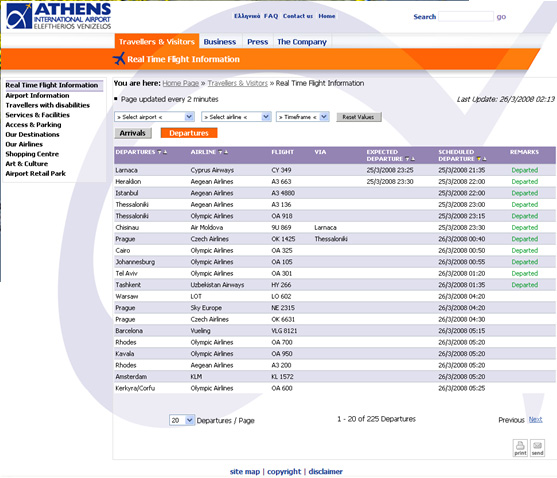The width and height of the screenshot is (557, 478).
Task: Open the disclaimer footer link
Action: (x=325, y=472)
